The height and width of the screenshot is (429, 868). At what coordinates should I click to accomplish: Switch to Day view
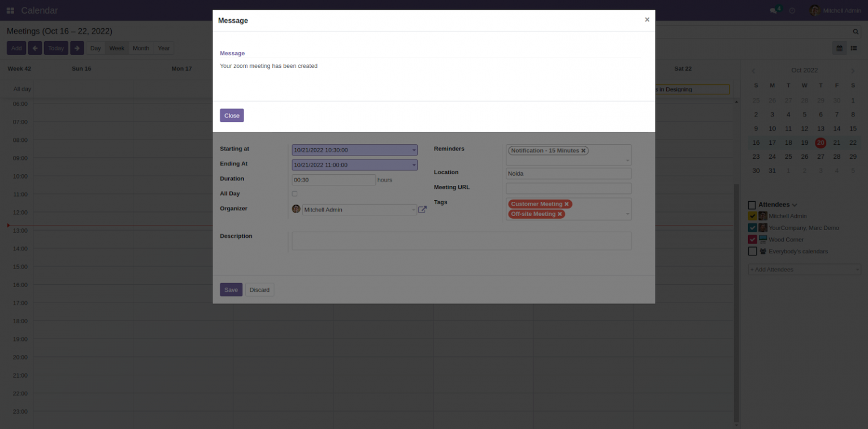[x=95, y=48]
